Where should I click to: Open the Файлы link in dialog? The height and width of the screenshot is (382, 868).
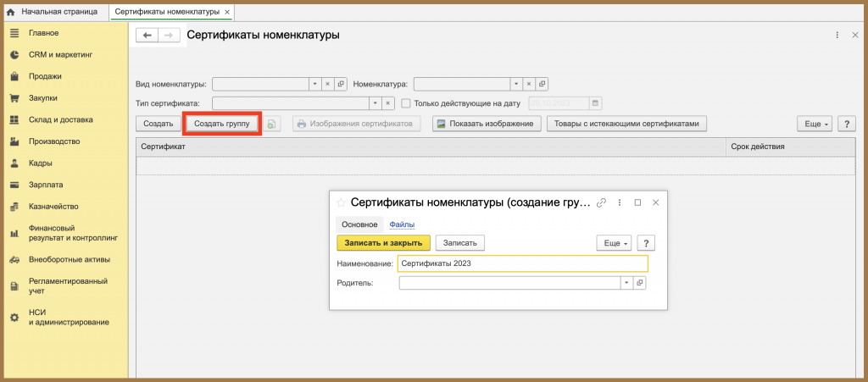(402, 224)
